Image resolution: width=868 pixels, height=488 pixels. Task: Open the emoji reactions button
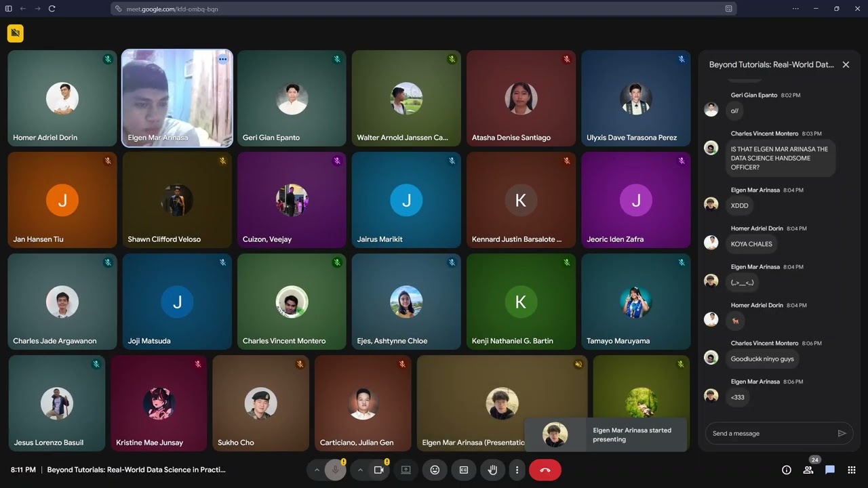pyautogui.click(x=435, y=470)
